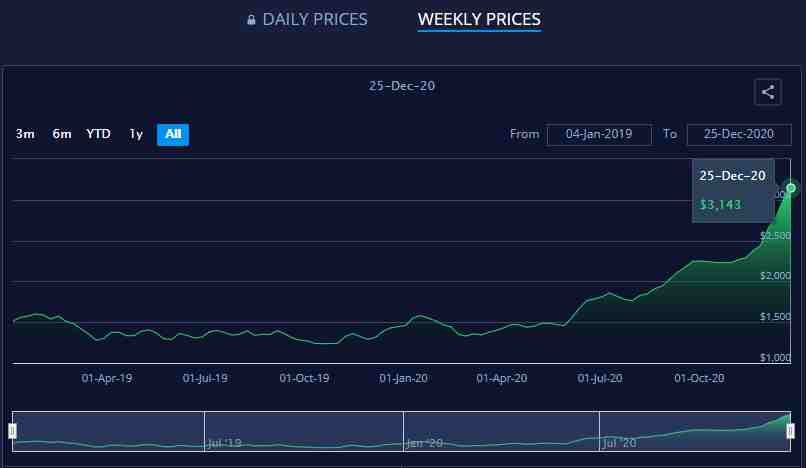This screenshot has height=468, width=806.
Task: Click the From date field 04-Jan-2019
Action: [599, 134]
